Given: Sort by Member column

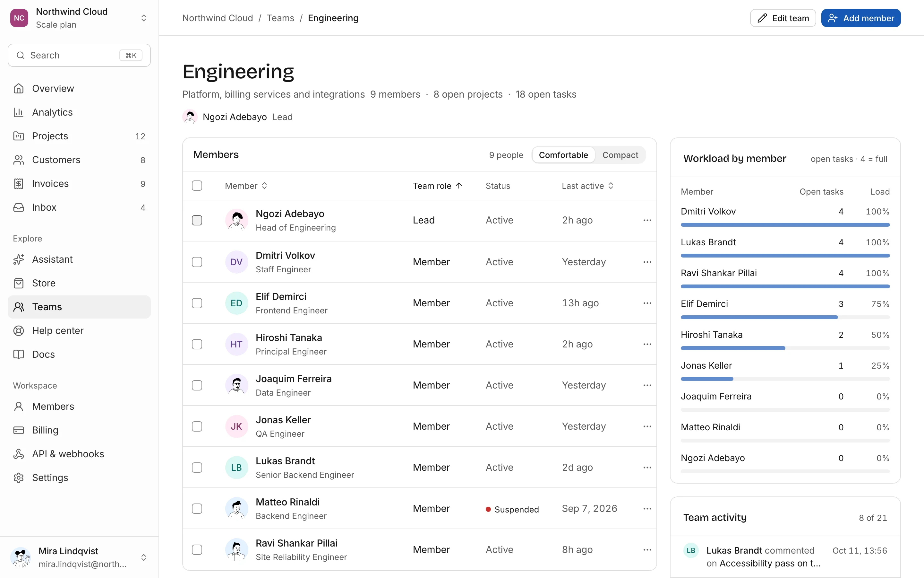Looking at the screenshot, I should pos(246,186).
